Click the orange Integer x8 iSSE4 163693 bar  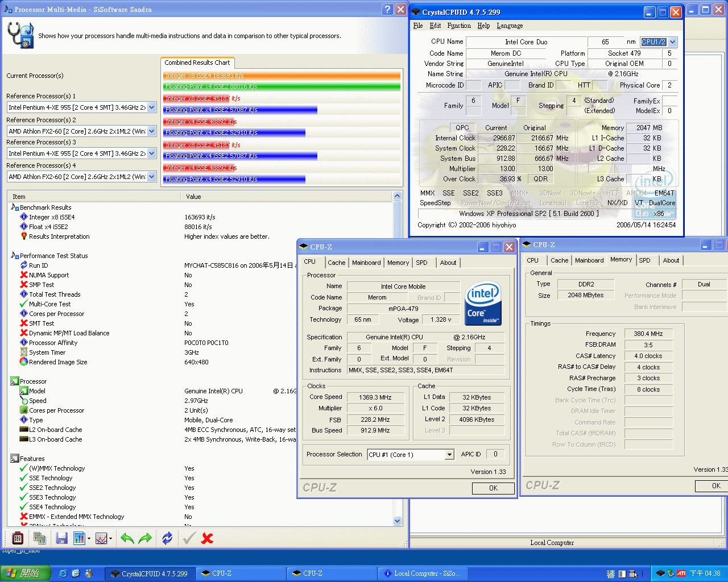282,76
